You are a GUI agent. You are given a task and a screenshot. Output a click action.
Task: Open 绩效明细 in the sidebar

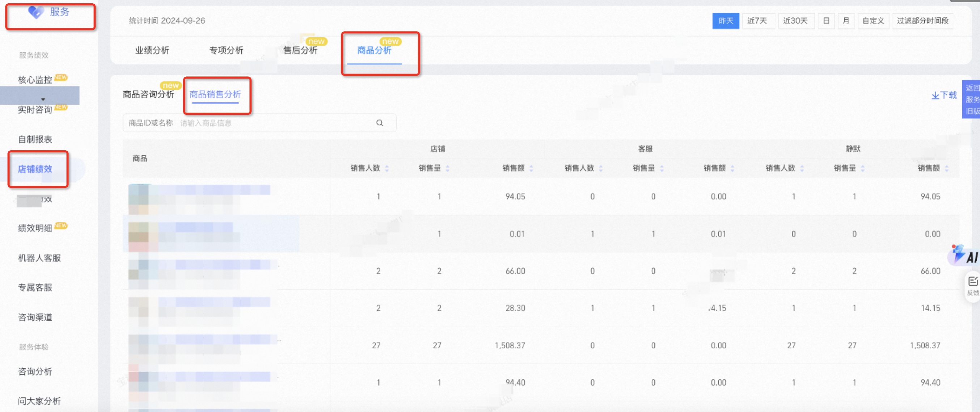coord(35,228)
